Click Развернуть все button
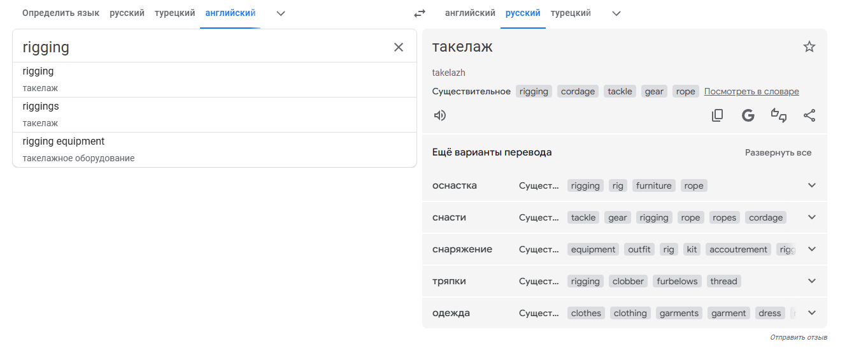The height and width of the screenshot is (355, 868). [778, 153]
